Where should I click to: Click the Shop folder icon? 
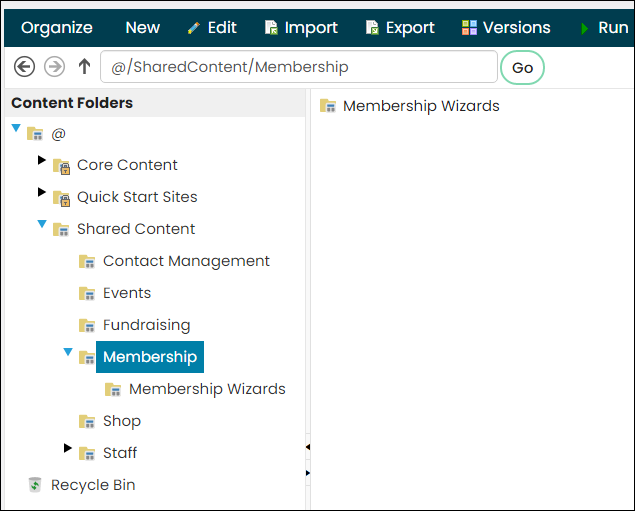(x=87, y=421)
